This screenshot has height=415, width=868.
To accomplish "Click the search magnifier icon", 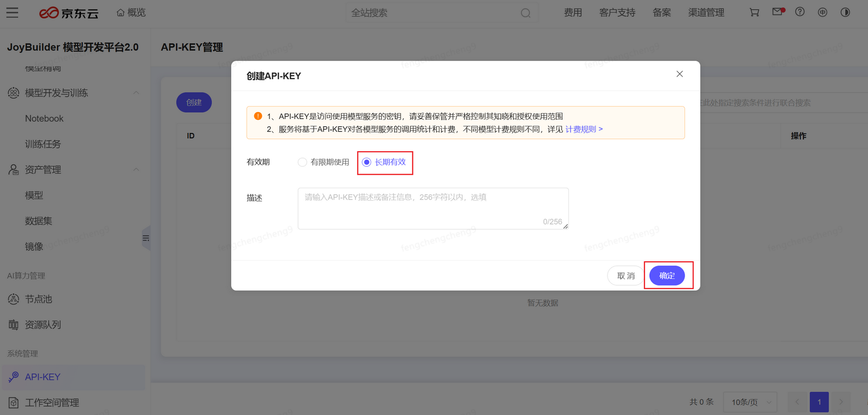I will point(526,13).
